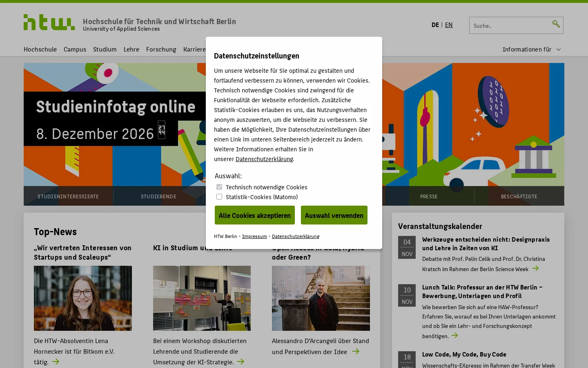Click the 04 NOV date badge
This screenshot has height=368, width=588.
[x=407, y=247]
